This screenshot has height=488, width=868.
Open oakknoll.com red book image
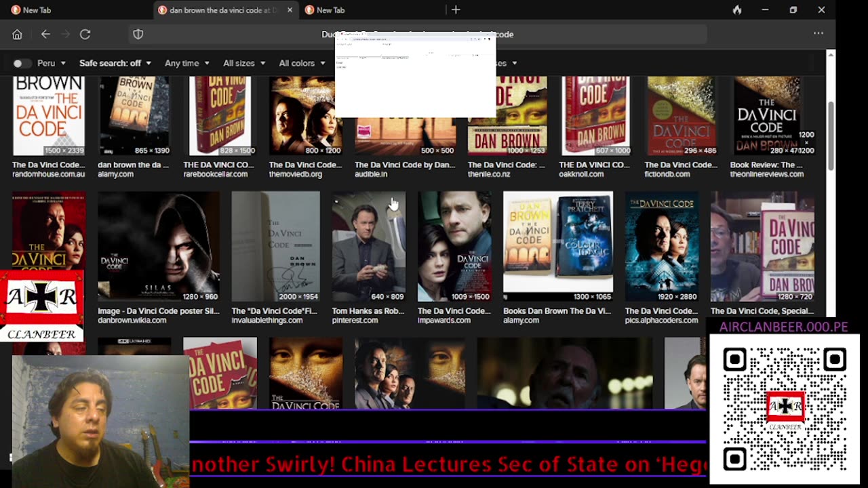pos(595,116)
